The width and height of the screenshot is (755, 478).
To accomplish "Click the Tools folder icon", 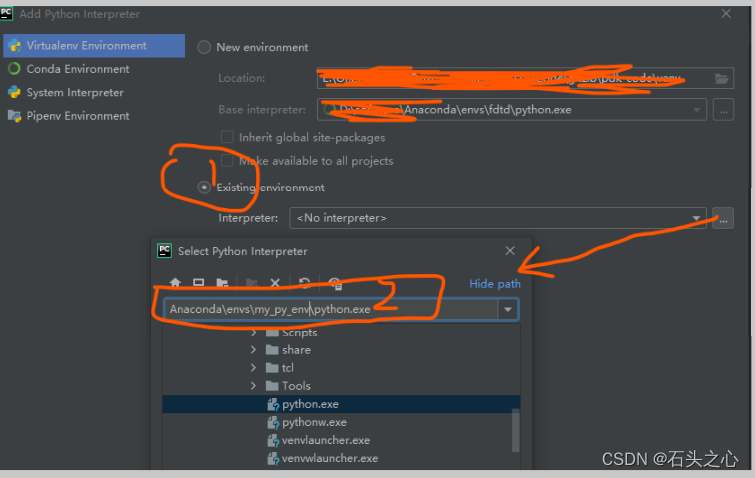I will click(273, 386).
